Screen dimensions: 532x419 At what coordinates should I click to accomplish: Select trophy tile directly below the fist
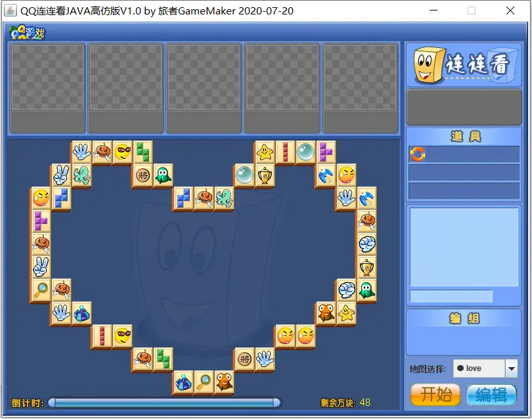click(366, 267)
